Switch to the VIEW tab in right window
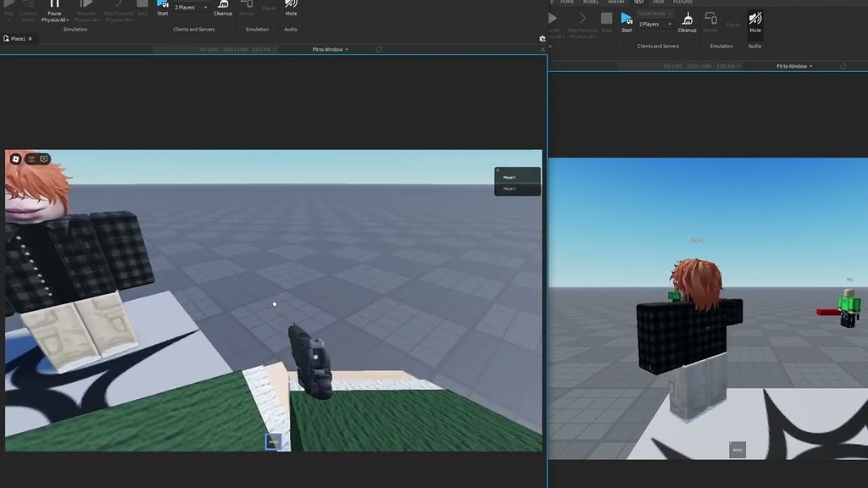 pos(659,2)
